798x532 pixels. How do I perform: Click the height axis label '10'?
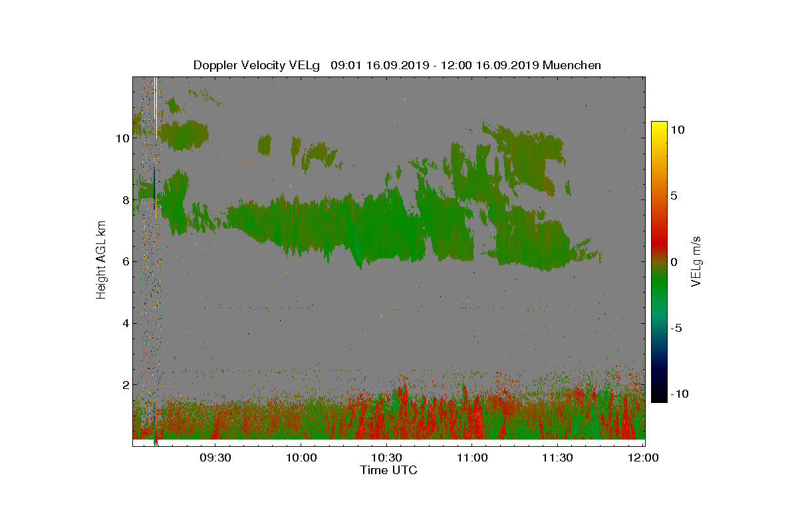(x=122, y=138)
